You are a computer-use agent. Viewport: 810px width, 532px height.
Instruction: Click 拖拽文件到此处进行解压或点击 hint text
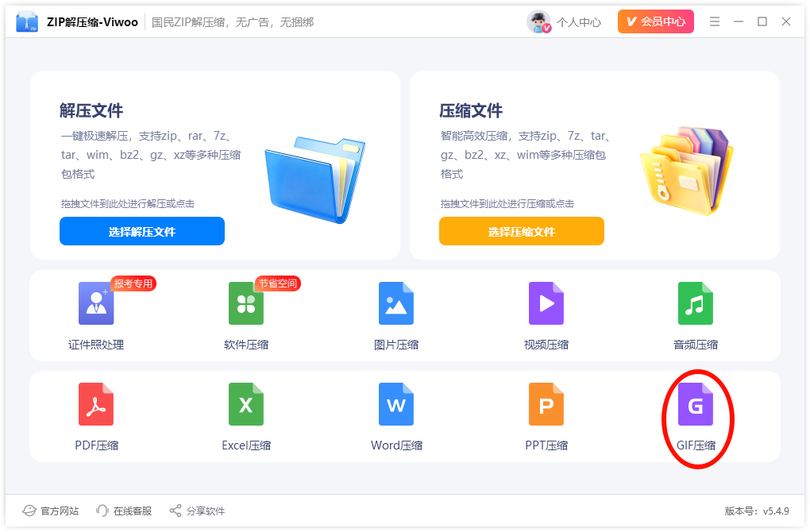point(128,204)
